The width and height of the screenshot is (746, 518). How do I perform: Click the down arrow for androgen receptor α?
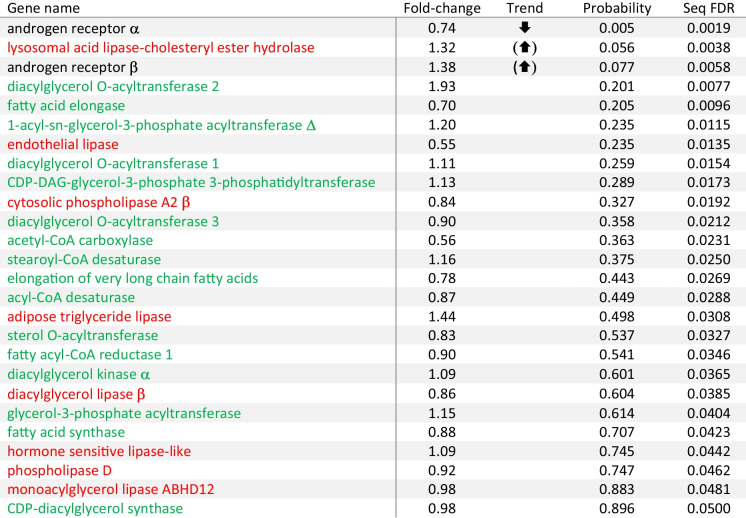coord(524,28)
